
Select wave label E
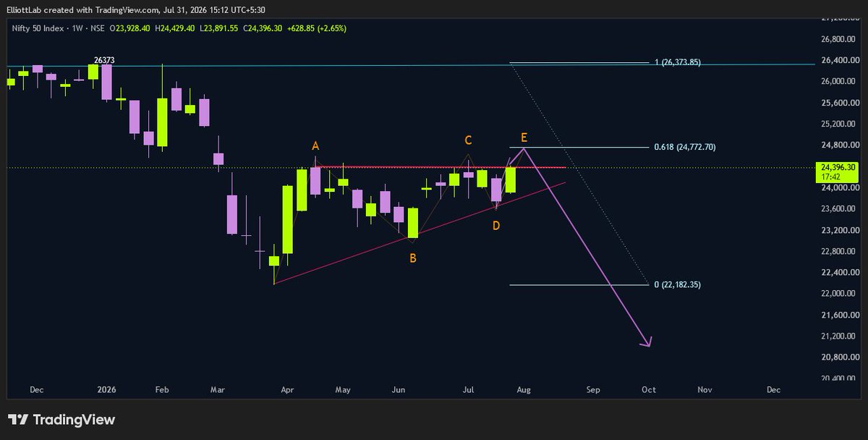tap(524, 137)
